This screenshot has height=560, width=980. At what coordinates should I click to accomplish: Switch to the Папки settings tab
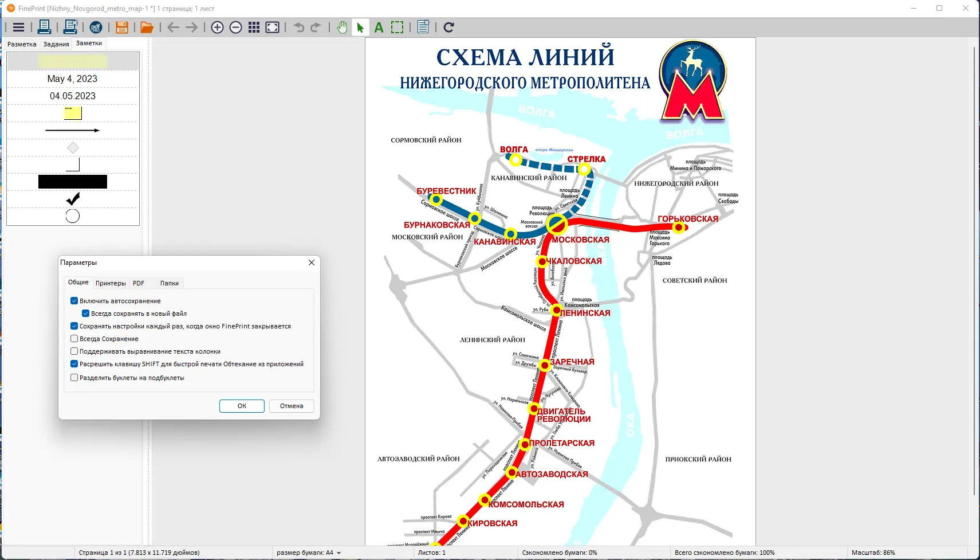(170, 283)
